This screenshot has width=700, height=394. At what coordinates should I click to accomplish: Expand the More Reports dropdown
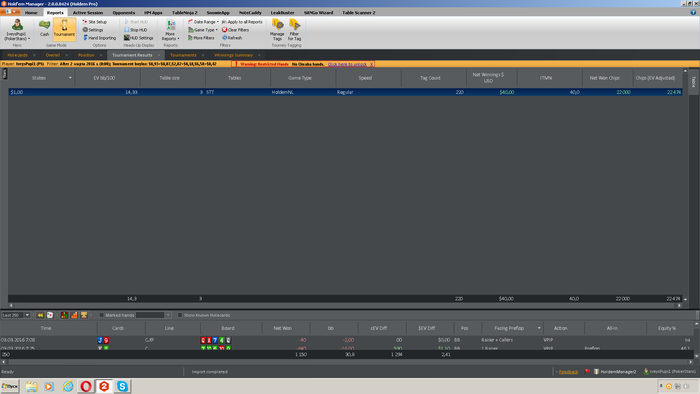coord(171,30)
